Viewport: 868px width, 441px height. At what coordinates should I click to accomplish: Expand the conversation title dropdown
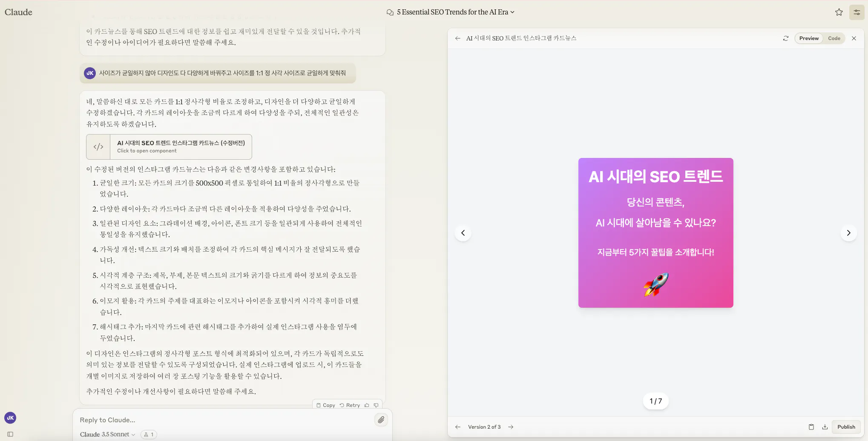[x=513, y=12]
